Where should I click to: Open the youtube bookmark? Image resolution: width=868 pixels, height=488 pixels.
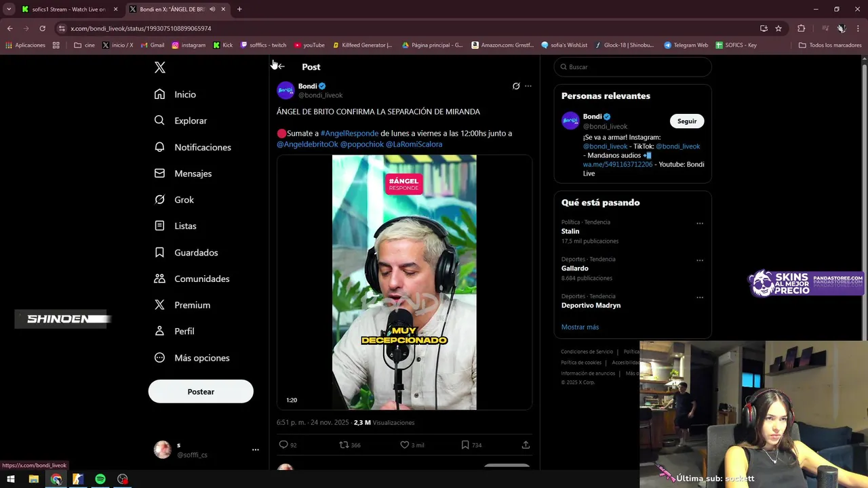pyautogui.click(x=309, y=45)
